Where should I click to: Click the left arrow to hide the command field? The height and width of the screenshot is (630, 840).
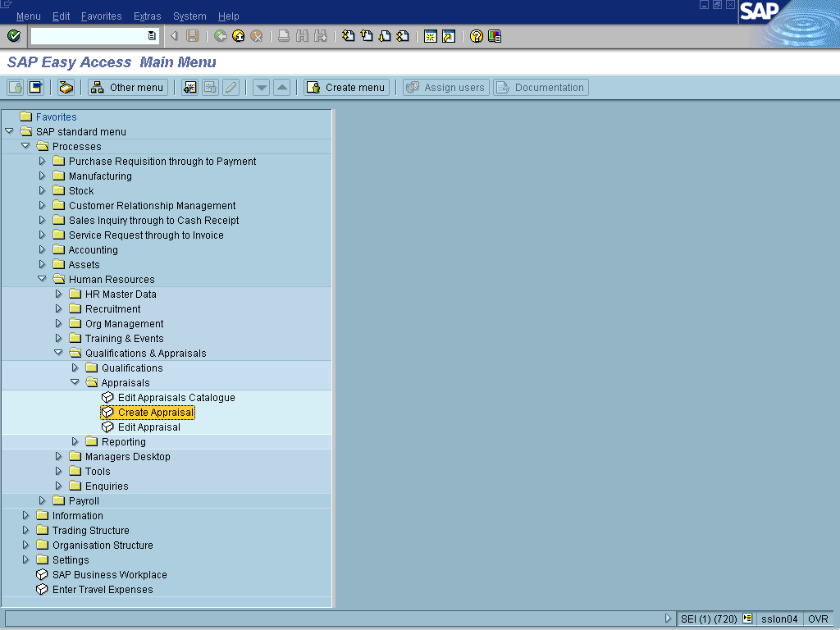[174, 36]
